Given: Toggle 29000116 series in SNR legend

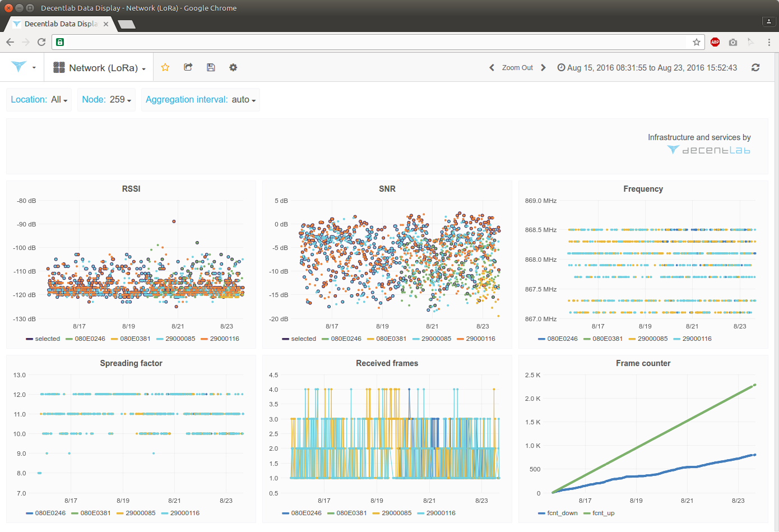Looking at the screenshot, I should 476,339.
